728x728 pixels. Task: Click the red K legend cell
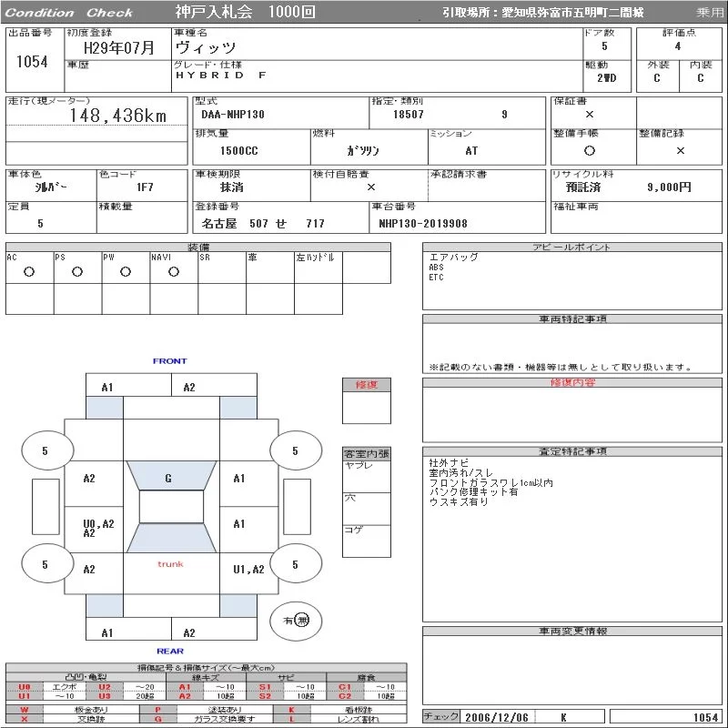(x=291, y=710)
